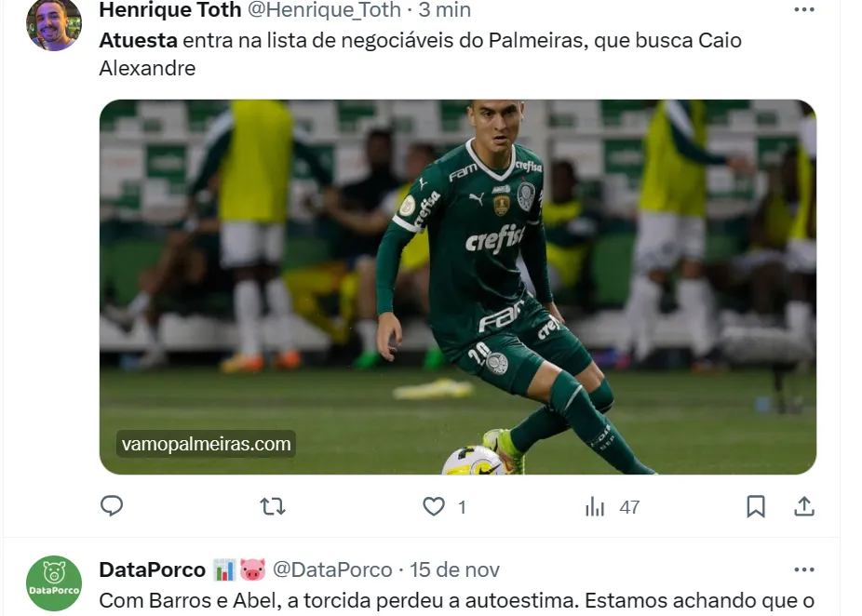Visit Henrique Toth display name profile

click(169, 9)
